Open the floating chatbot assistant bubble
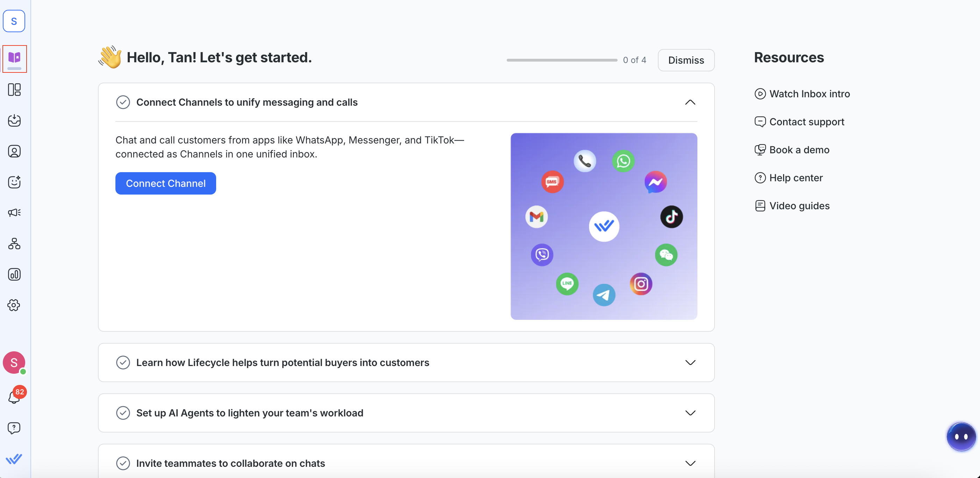 (961, 436)
